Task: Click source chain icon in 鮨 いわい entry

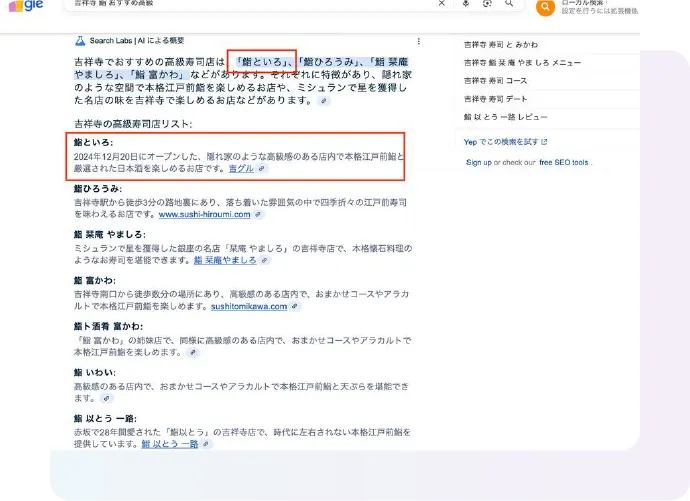Action: [106, 399]
